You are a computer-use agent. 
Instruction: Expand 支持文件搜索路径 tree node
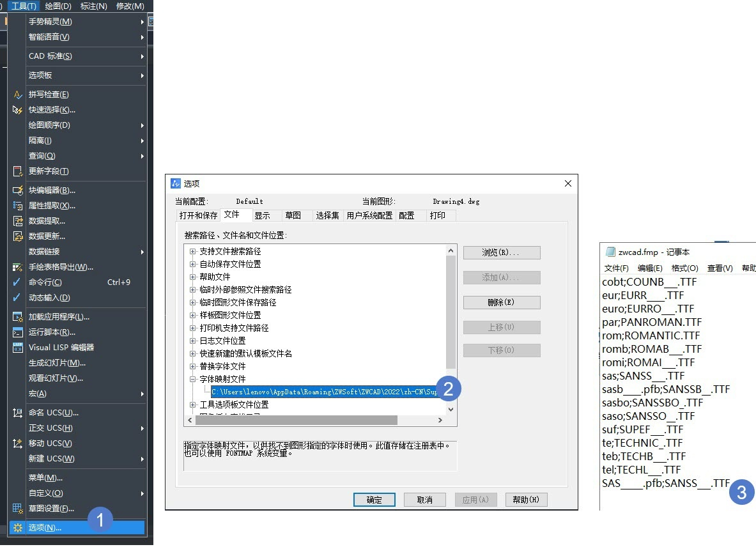coord(193,252)
